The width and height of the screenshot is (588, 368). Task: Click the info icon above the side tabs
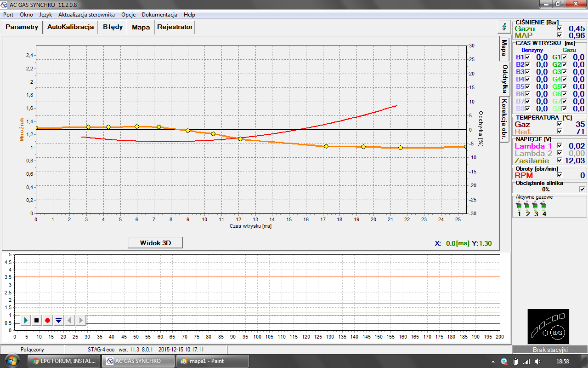pyautogui.click(x=504, y=27)
